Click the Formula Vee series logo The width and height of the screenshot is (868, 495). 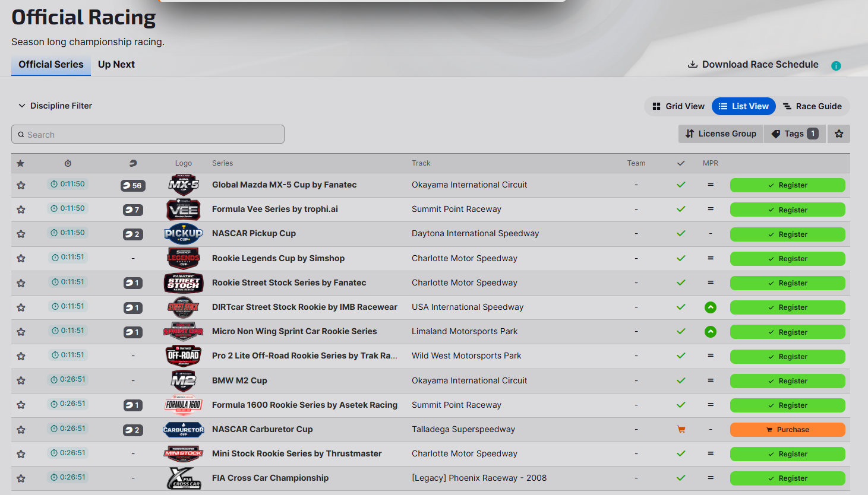tap(184, 210)
